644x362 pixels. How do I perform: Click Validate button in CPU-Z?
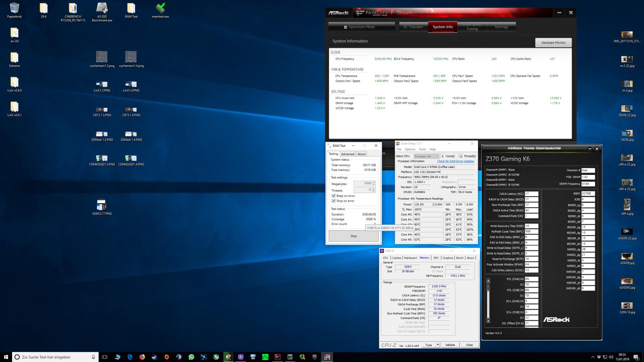(x=450, y=345)
